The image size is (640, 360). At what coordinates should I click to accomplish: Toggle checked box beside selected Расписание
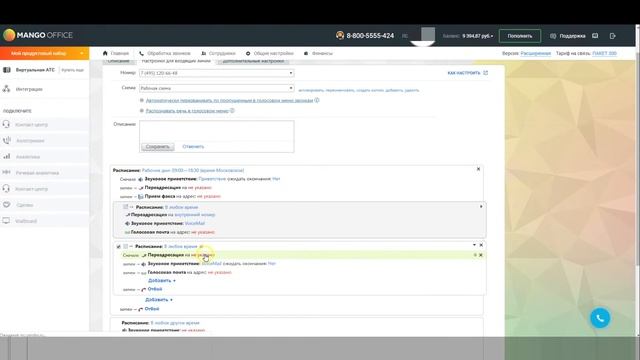(118, 247)
